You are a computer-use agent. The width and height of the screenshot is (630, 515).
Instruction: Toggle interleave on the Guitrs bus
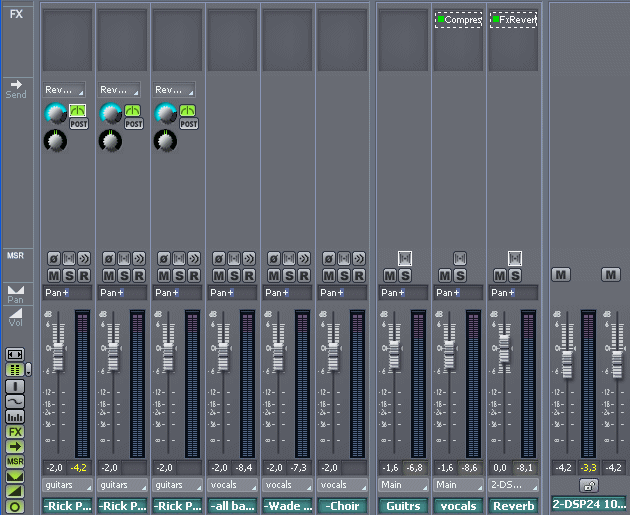405,258
